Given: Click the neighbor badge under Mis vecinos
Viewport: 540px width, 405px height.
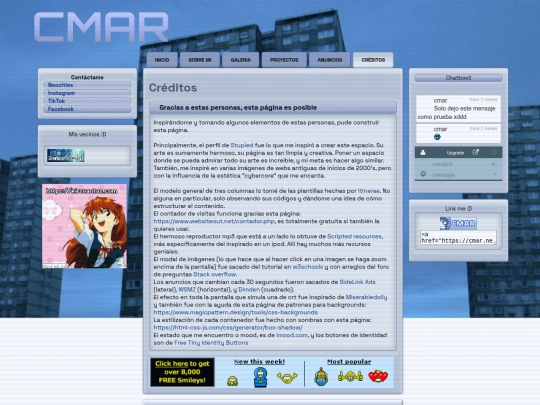Looking at the screenshot, I should pyautogui.click(x=65, y=155).
